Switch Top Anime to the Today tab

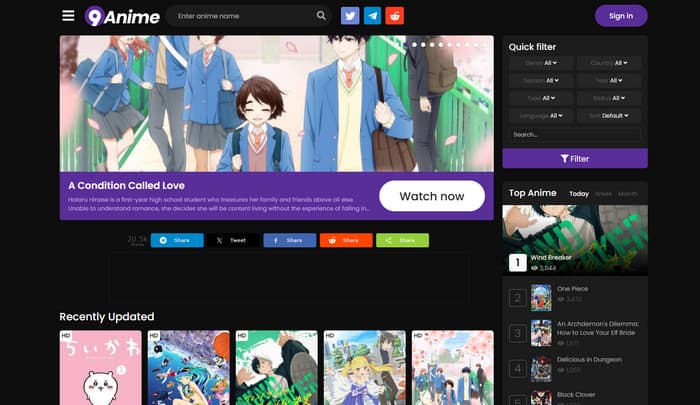(x=579, y=194)
